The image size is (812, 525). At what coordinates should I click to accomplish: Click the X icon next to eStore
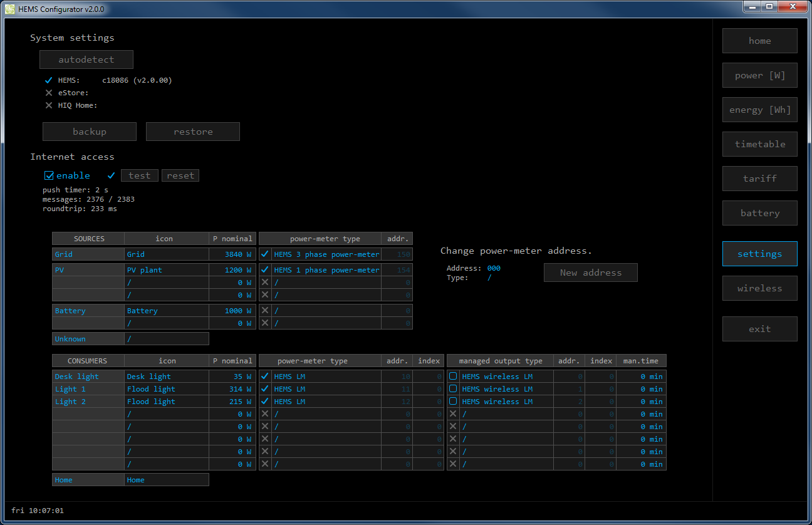click(49, 93)
